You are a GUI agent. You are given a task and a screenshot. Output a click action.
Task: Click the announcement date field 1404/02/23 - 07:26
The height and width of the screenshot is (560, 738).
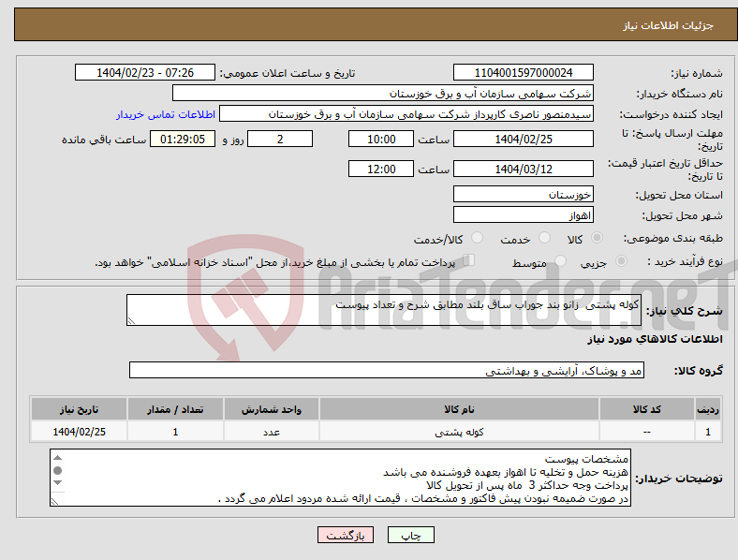145,72
